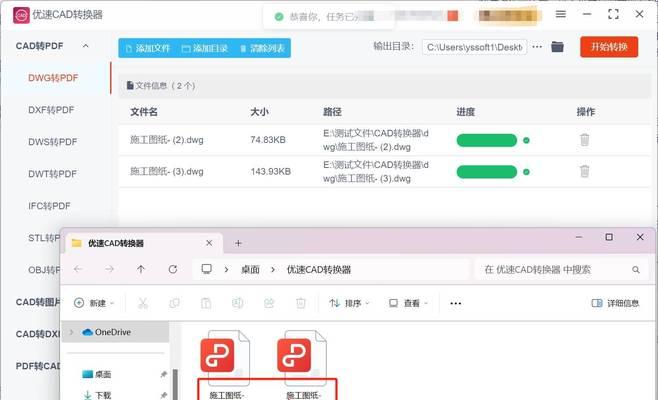Click the Delete trash icon in the Explorer toolbar
Screen dimensions: 658x400
tap(301, 303)
